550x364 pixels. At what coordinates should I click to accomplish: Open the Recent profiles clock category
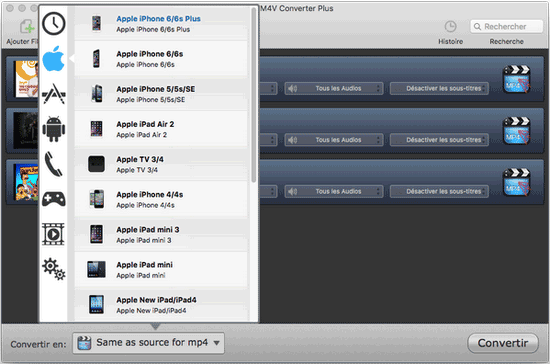pos(54,23)
